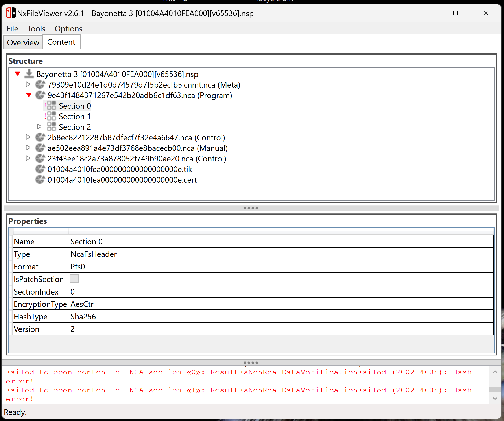Click the splitter grip between Structure and Properties

pyautogui.click(x=251, y=208)
